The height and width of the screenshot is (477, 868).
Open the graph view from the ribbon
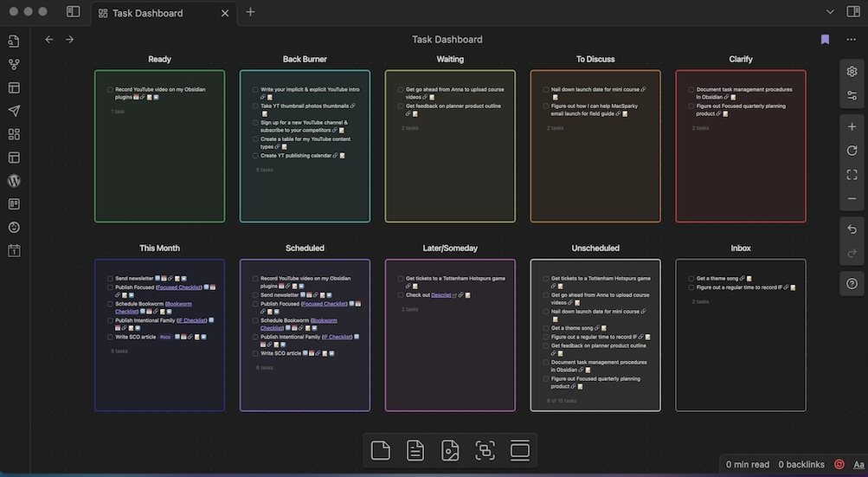pyautogui.click(x=14, y=64)
